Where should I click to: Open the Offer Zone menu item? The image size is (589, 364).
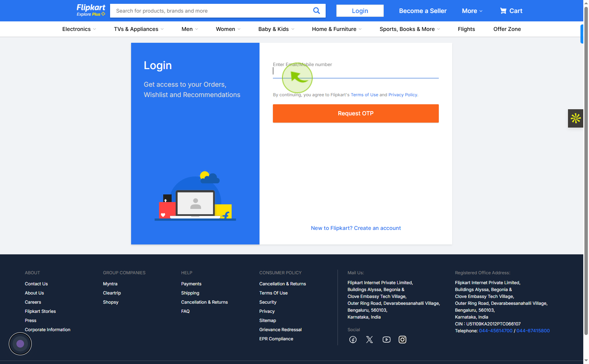[x=507, y=29]
